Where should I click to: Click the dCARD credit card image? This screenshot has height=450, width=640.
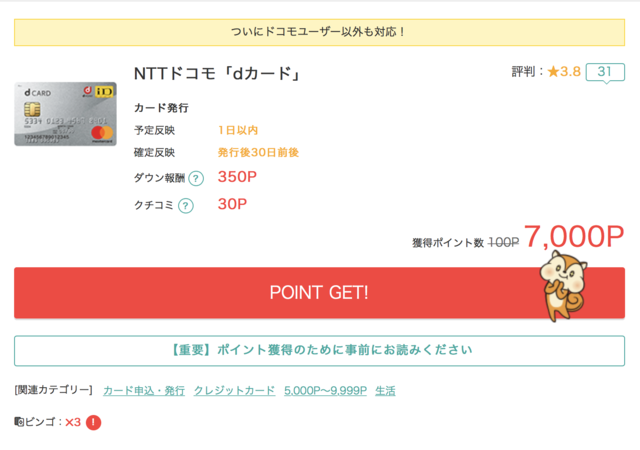pos(65,114)
